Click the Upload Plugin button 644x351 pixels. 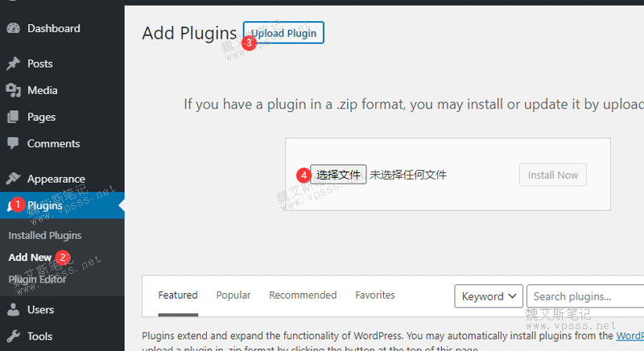283,33
